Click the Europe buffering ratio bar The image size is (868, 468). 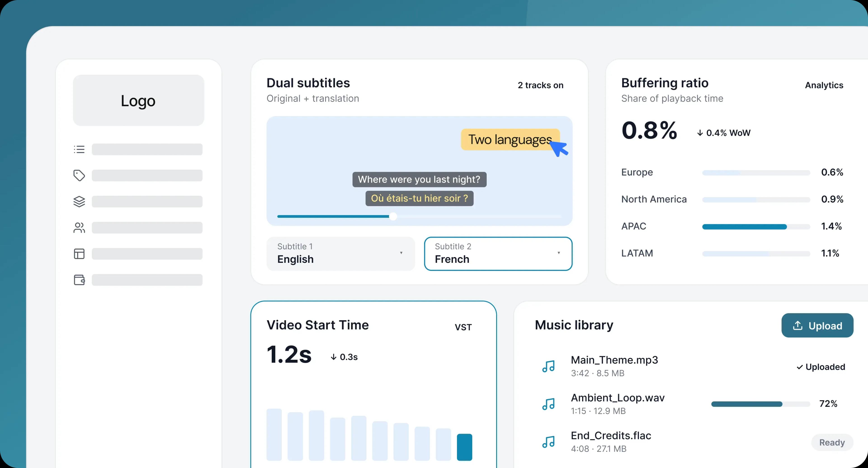756,173
